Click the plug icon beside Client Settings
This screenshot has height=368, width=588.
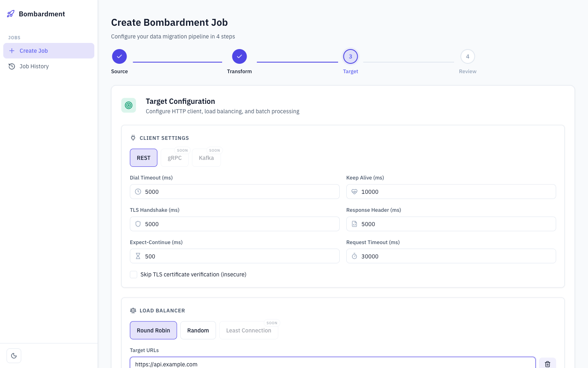pyautogui.click(x=133, y=138)
